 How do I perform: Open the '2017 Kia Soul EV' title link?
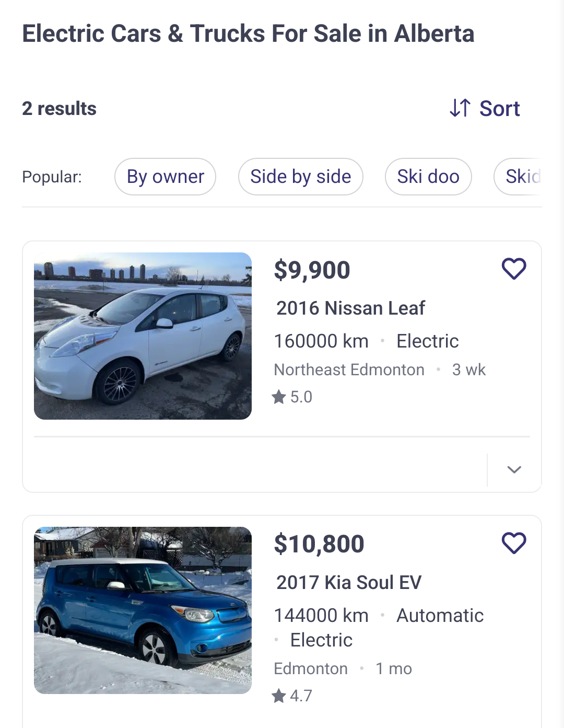coord(349,582)
